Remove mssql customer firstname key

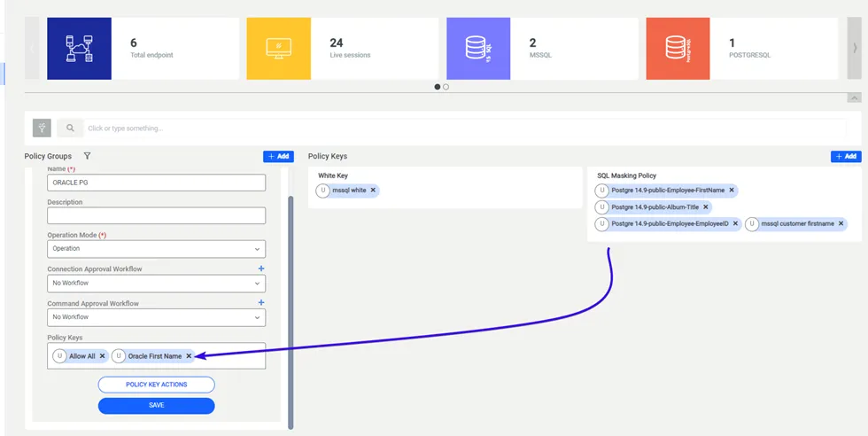[841, 224]
